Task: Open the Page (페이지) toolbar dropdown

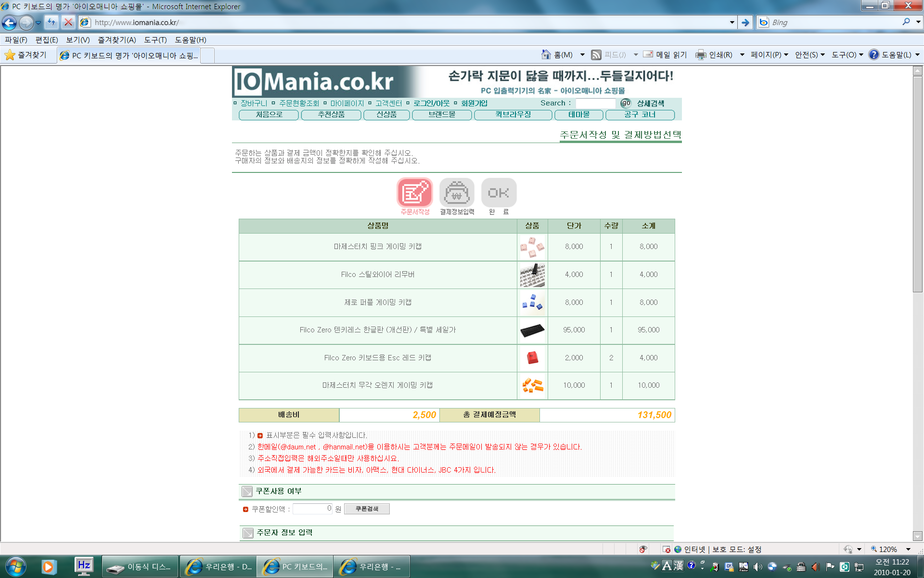Action: (x=769, y=55)
